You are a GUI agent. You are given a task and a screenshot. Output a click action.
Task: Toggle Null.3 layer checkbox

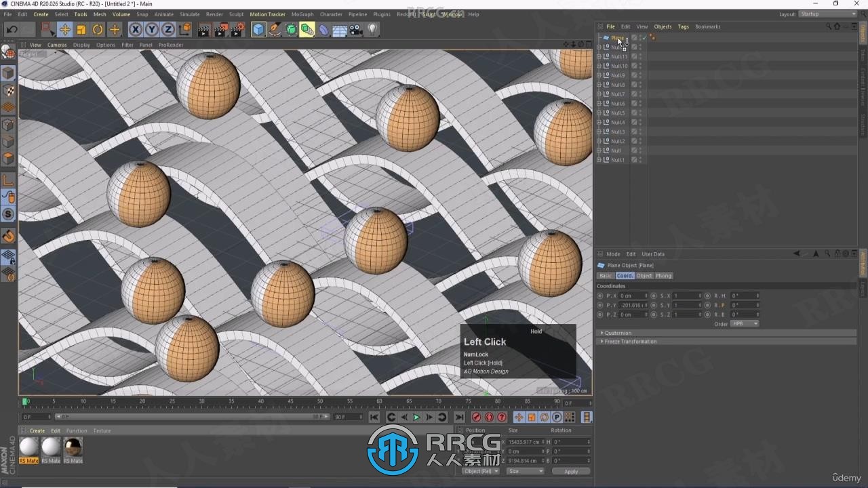634,132
